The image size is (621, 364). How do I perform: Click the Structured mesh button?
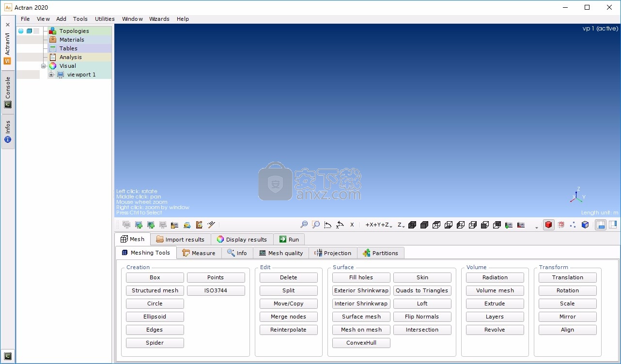click(155, 290)
